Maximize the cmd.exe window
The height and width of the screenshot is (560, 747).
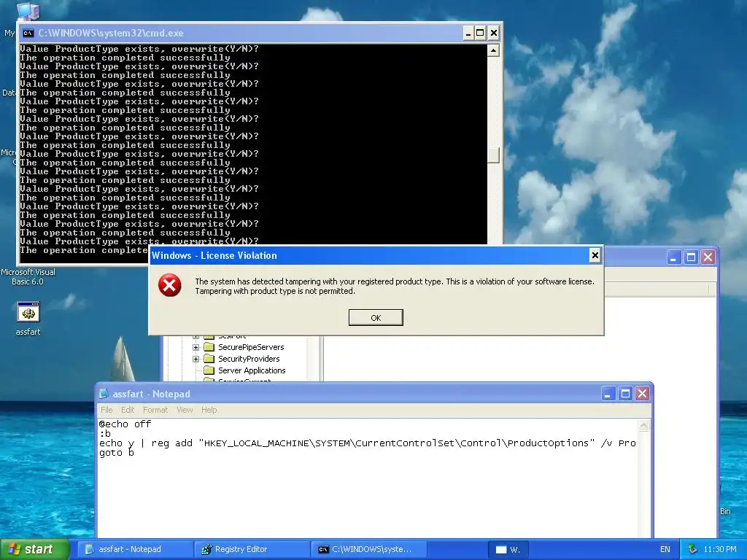(480, 33)
